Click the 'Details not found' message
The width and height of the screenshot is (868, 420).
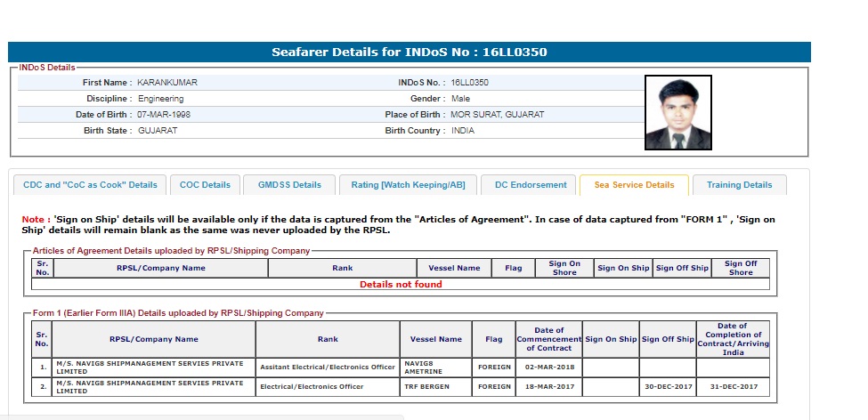(401, 285)
